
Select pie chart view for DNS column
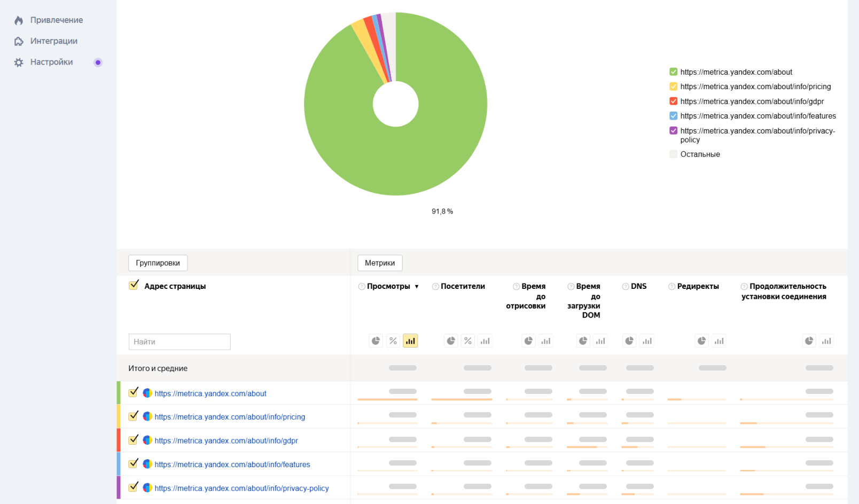coord(630,341)
